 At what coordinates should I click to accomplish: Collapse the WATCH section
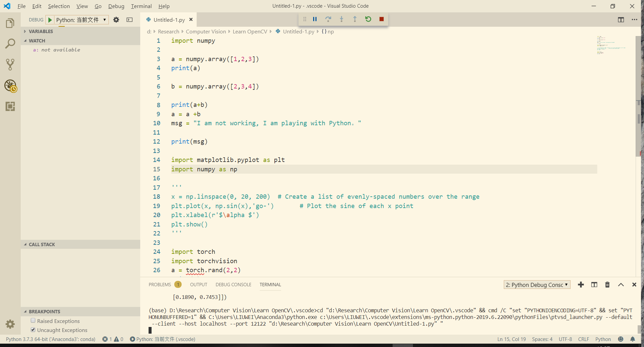(x=80, y=41)
